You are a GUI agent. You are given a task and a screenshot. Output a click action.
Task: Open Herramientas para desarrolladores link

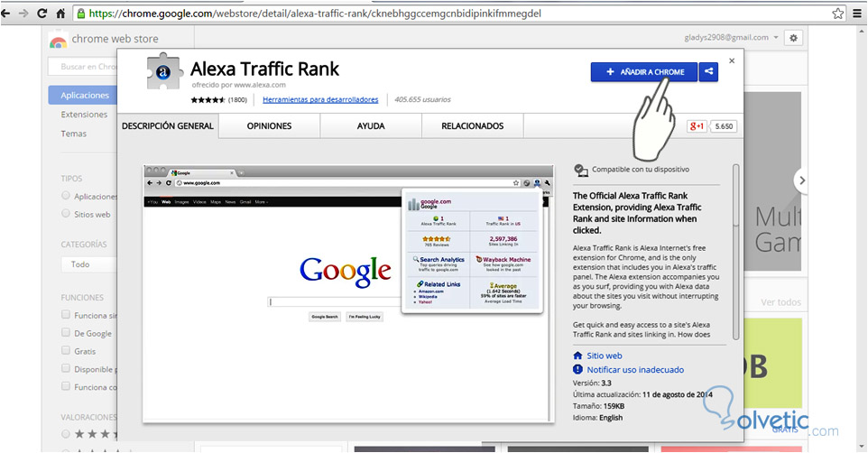[x=320, y=99]
